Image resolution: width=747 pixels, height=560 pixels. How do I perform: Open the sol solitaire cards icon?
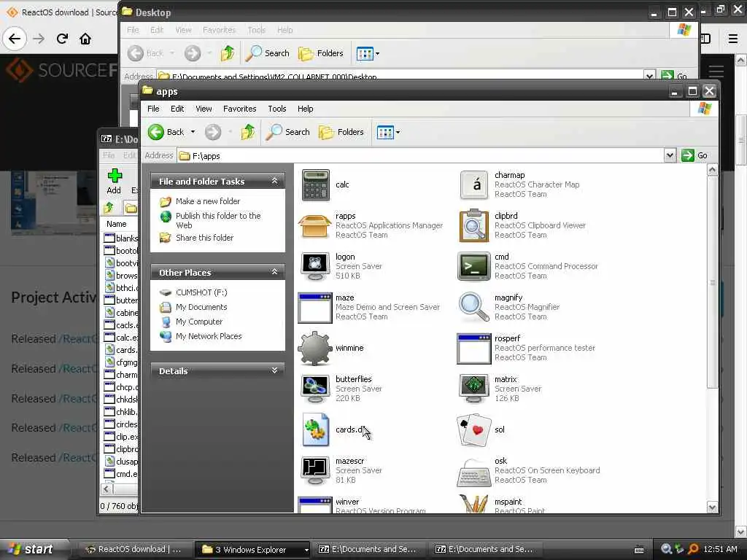click(473, 430)
